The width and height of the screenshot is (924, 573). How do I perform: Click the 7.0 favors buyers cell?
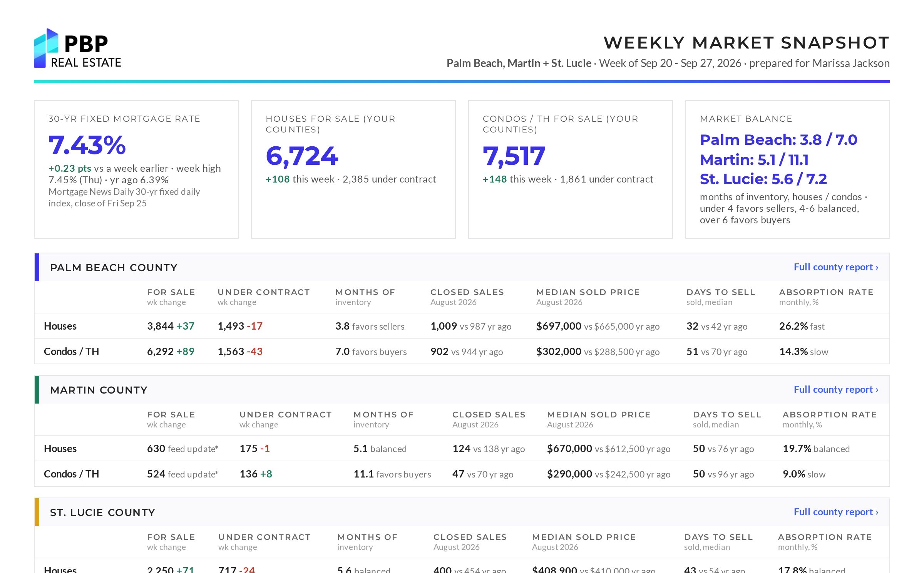point(371,352)
